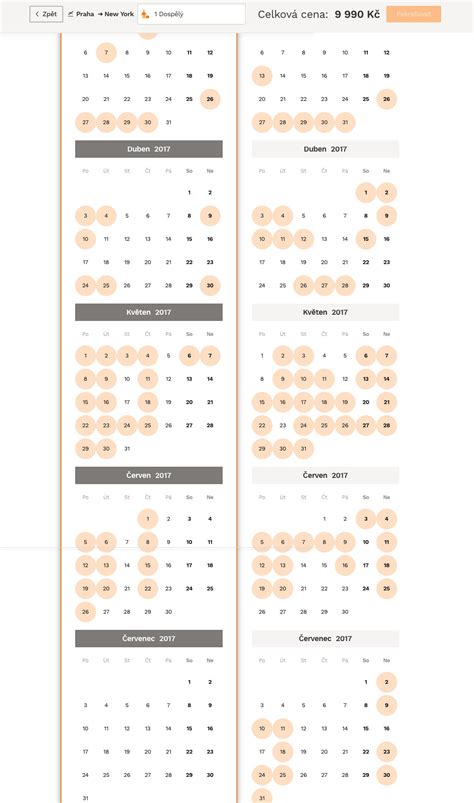Select the light-gray Červenec 2017 month header
Viewport: 474px width, 803px height.
tap(325, 639)
